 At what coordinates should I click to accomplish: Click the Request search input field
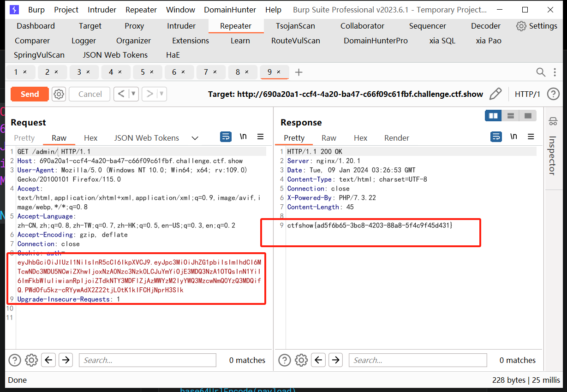click(x=148, y=360)
